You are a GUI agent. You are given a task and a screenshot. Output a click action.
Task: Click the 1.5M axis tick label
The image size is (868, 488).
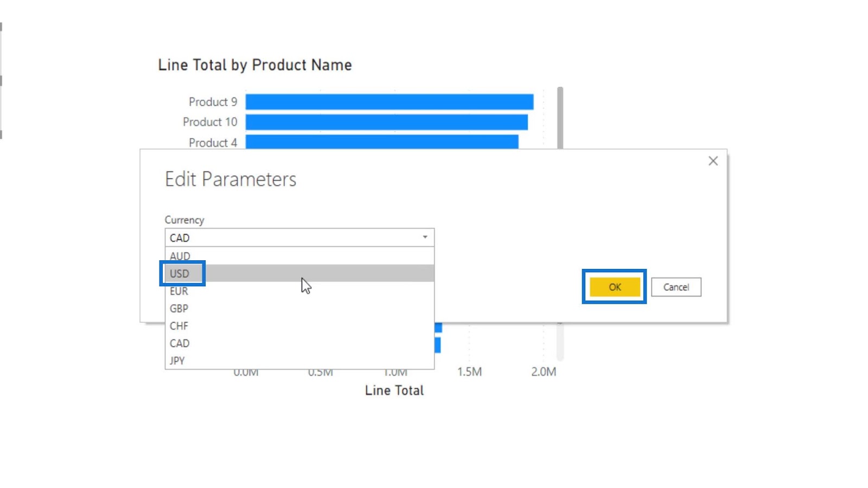click(469, 372)
